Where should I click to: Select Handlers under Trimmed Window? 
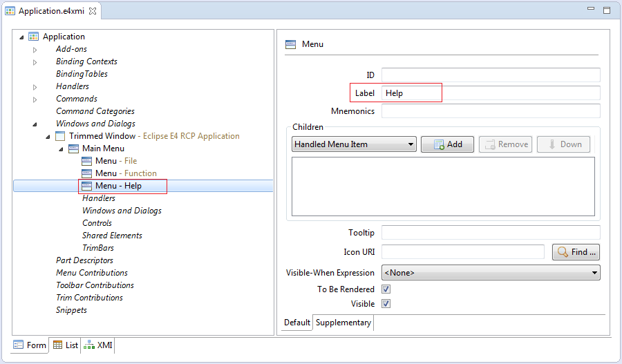(x=99, y=198)
